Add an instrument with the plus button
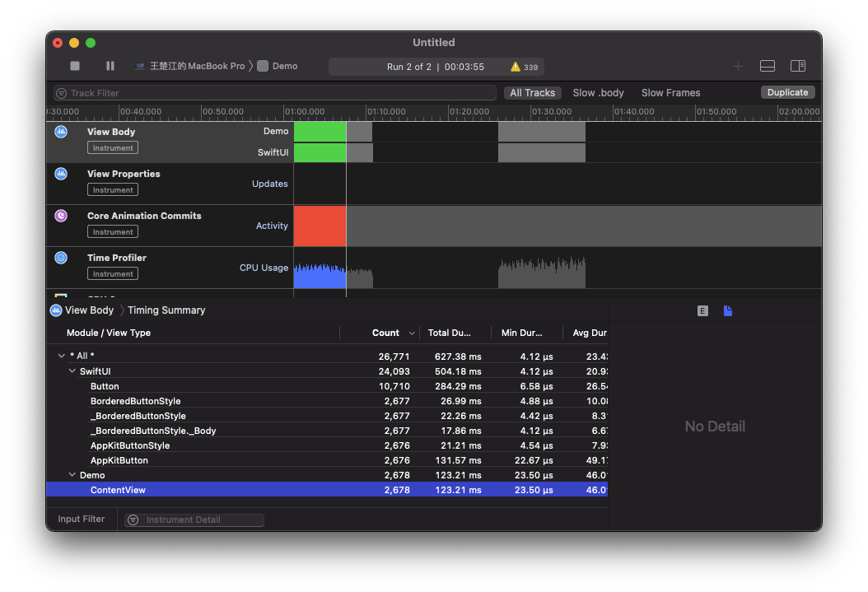Image resolution: width=868 pixels, height=592 pixels. pos(738,66)
